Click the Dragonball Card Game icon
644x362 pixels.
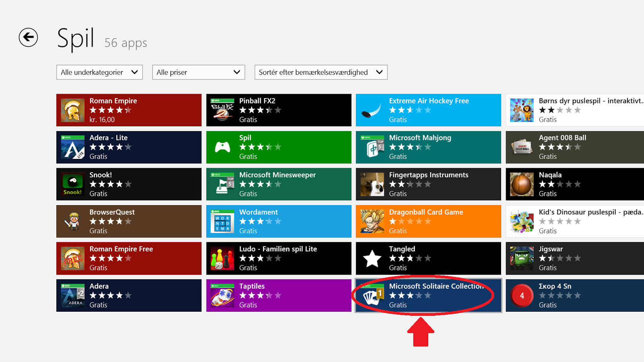tap(372, 221)
